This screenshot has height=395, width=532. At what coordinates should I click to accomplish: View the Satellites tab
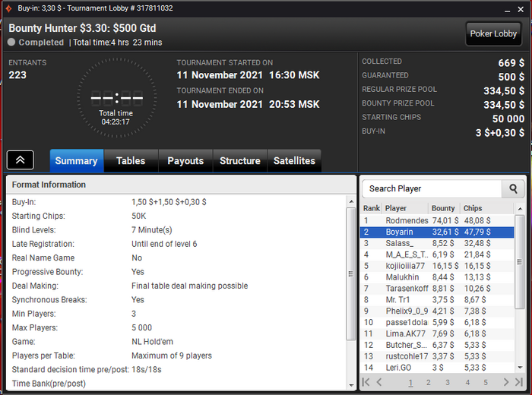294,161
